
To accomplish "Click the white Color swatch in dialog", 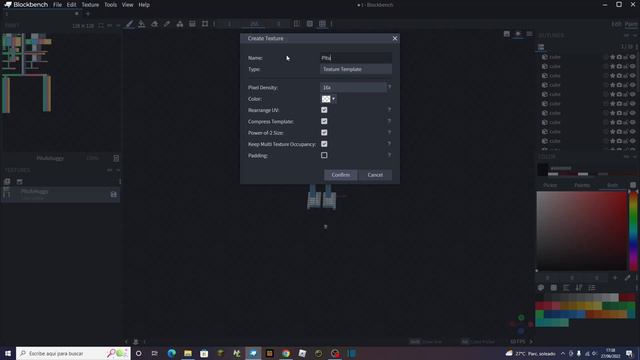I will click(x=326, y=99).
